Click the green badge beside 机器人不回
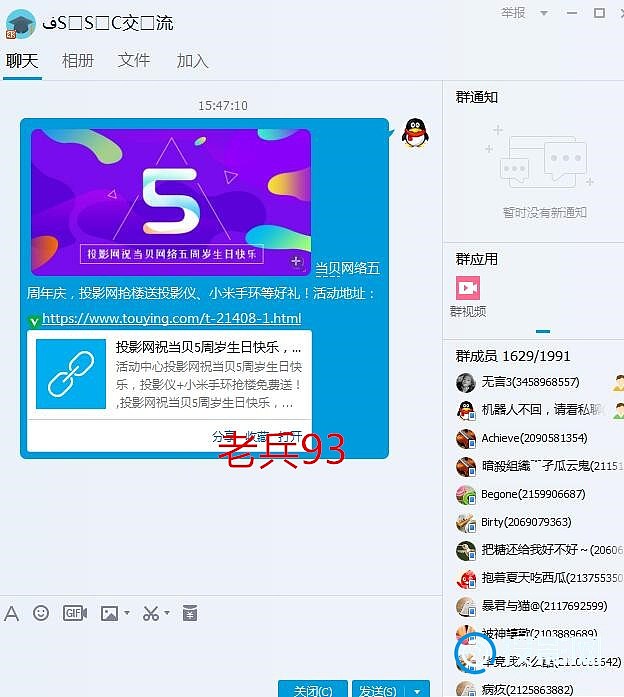Screen dimensions: 624x697 click(618, 410)
